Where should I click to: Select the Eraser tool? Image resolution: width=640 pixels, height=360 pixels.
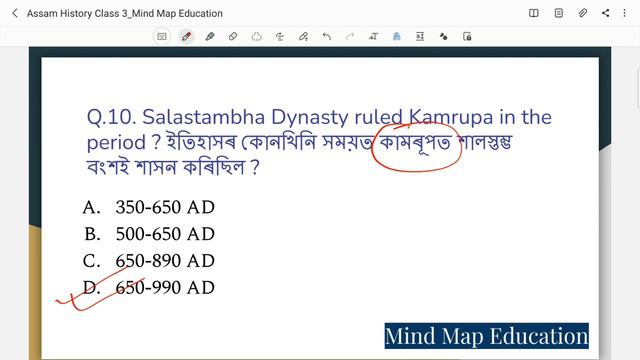tap(233, 37)
